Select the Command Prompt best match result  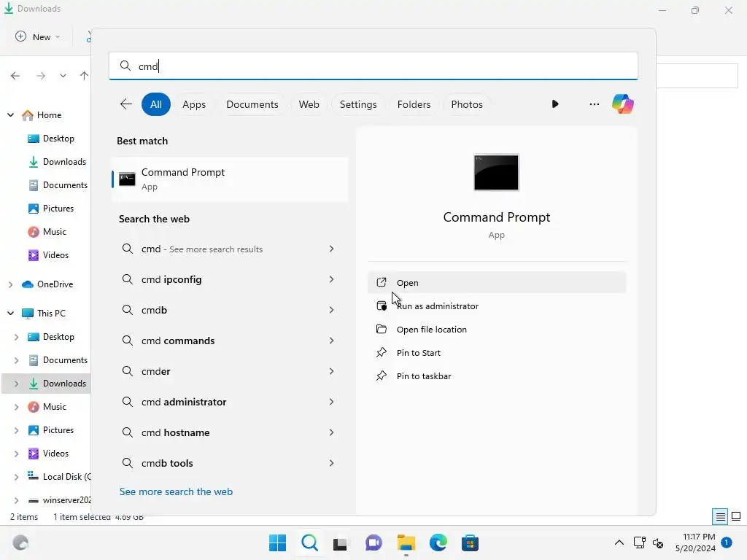point(230,179)
